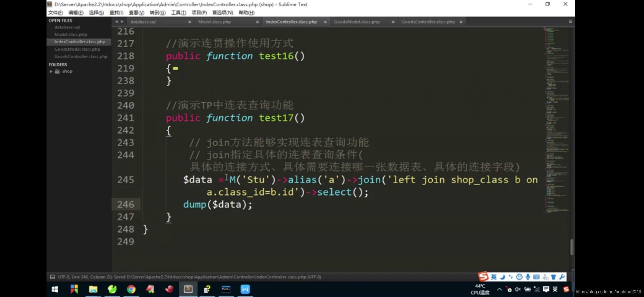Open Sogou account login icon
This screenshot has width=644, height=297.
(x=545, y=277)
